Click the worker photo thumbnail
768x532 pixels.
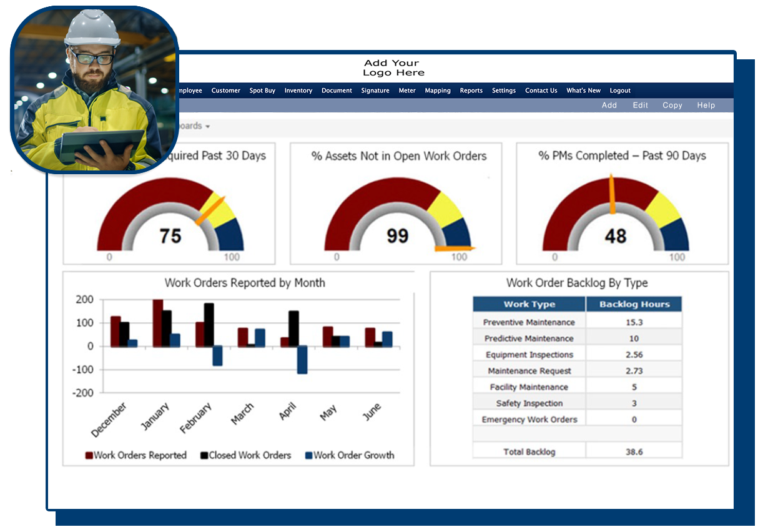click(94, 89)
